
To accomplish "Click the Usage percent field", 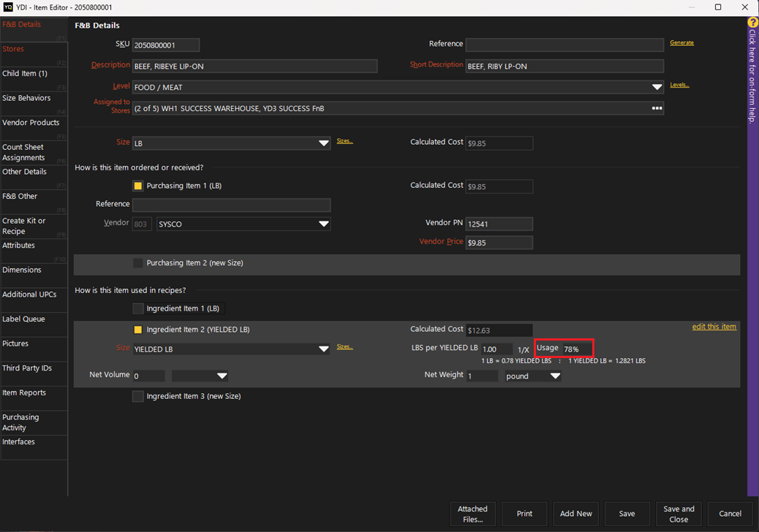I will tap(577, 349).
